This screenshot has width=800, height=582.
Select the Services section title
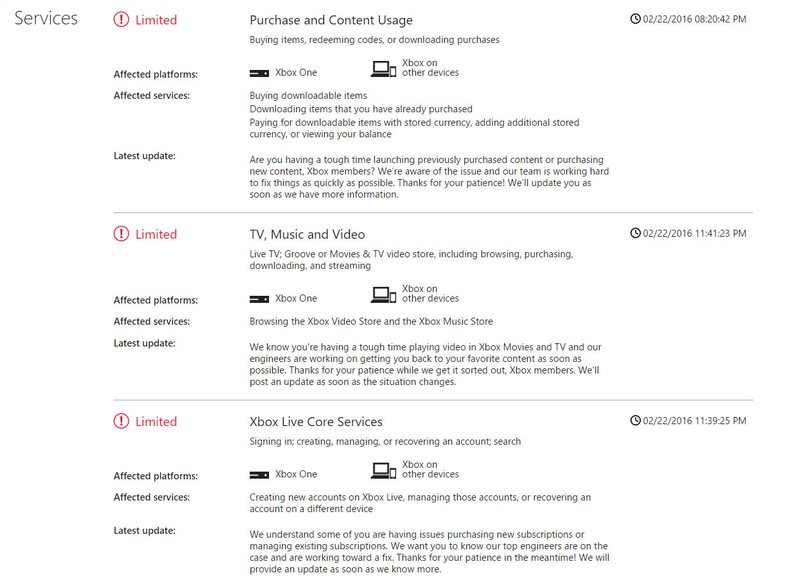46,18
